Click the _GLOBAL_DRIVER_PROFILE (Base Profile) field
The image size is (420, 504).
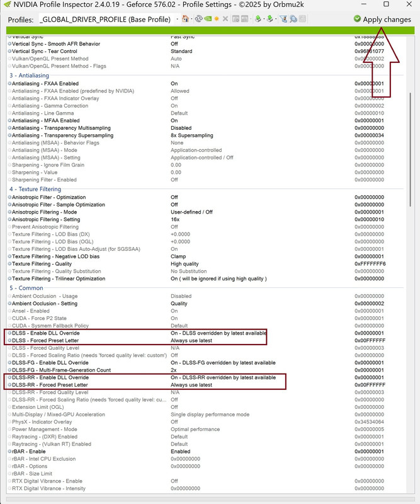click(106, 20)
